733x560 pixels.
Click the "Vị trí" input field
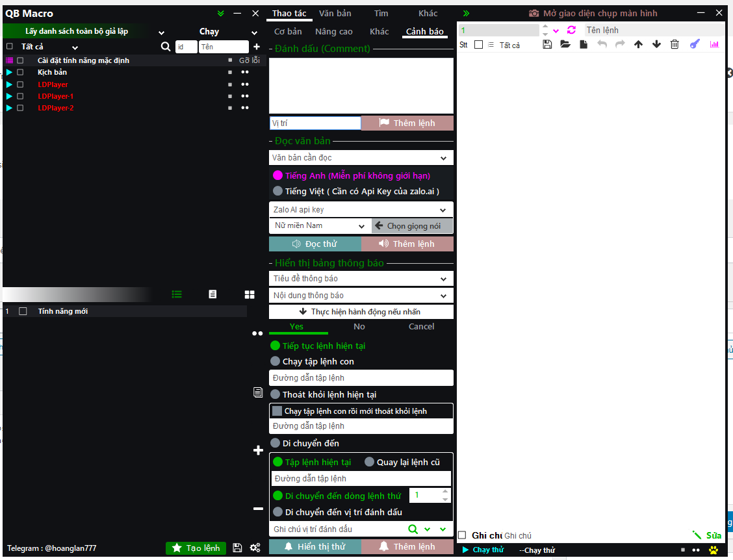[315, 123]
